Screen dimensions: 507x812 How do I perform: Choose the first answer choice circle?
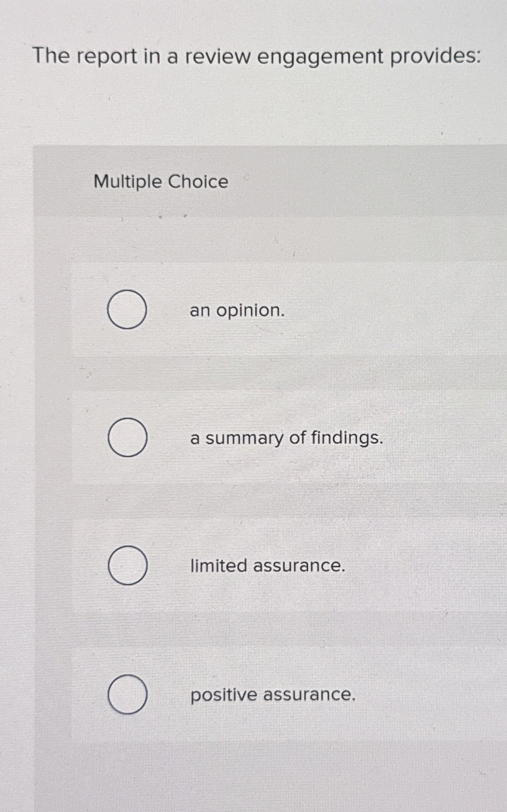[x=128, y=310]
